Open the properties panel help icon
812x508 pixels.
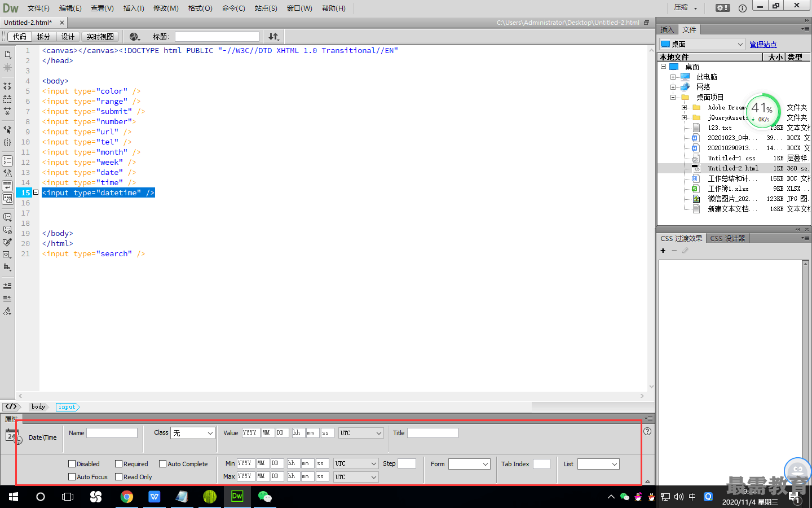[647, 431]
